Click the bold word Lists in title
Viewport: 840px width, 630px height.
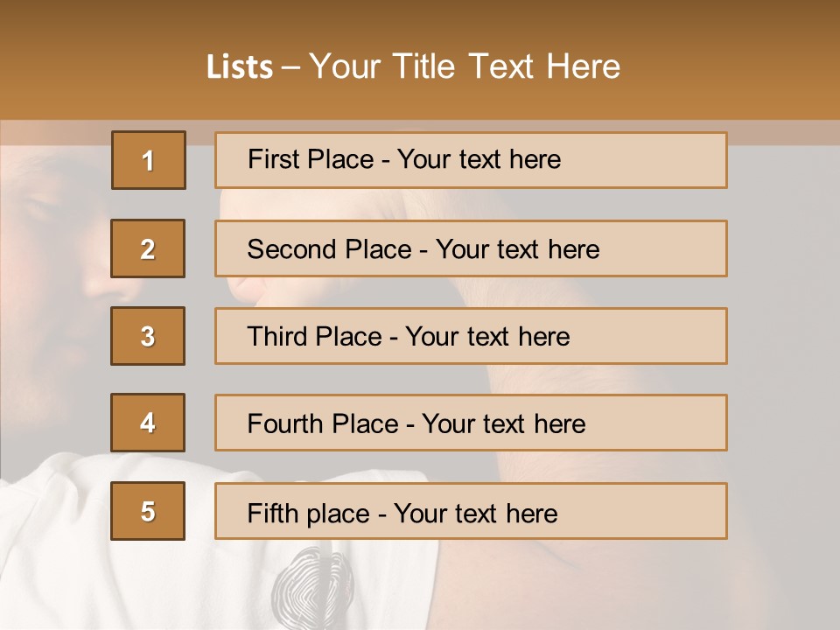pyautogui.click(x=240, y=67)
